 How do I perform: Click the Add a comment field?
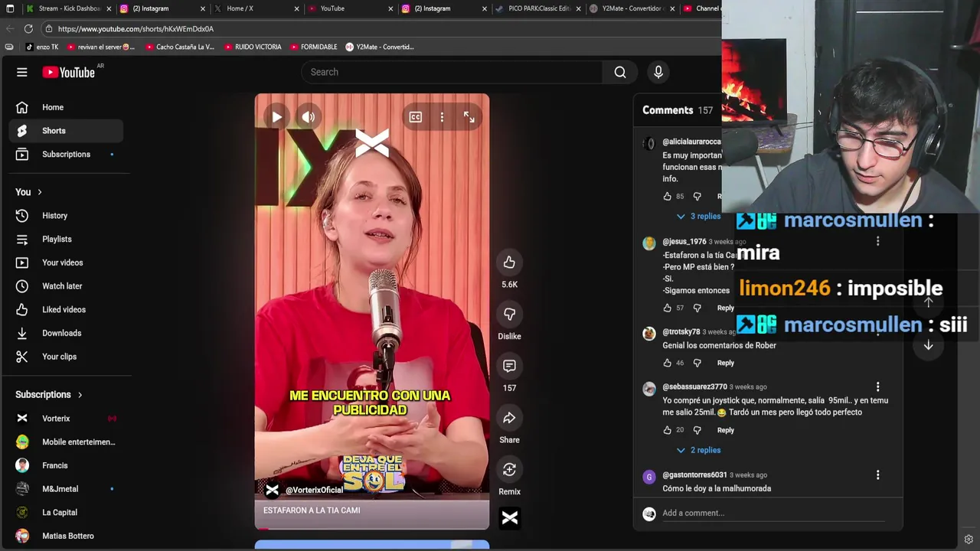pos(773,514)
